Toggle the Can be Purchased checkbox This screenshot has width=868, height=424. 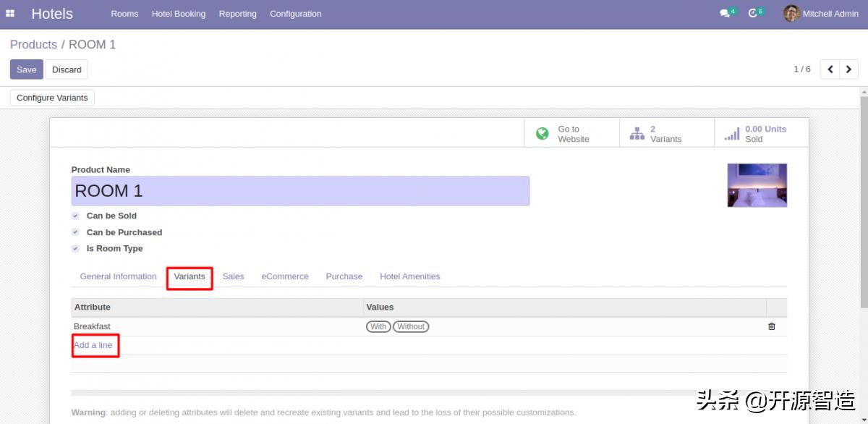[75, 232]
